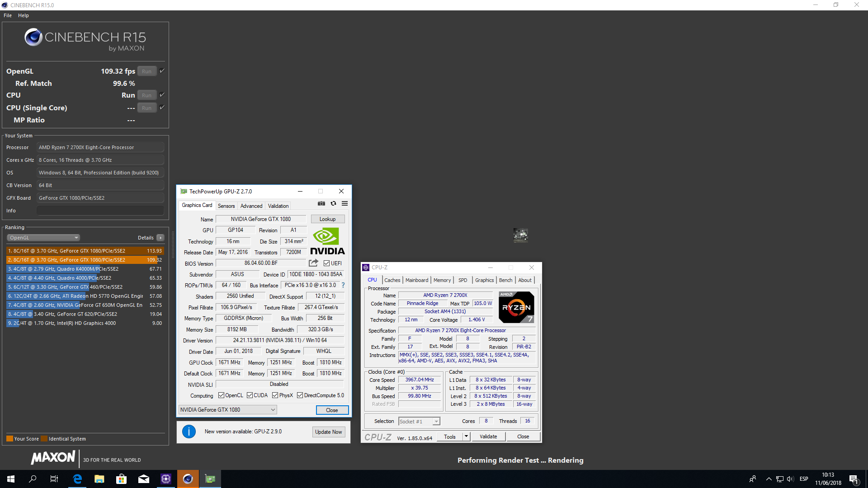Open the OpenGL ranking dropdown

(x=43, y=238)
